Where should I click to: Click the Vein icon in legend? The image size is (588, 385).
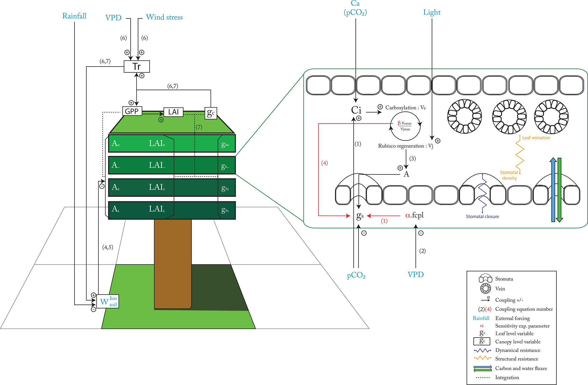click(x=485, y=289)
